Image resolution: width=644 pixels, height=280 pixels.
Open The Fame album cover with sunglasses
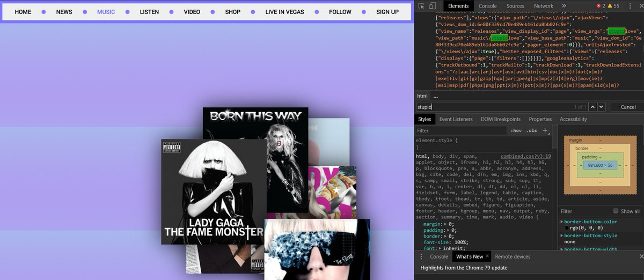(317, 249)
